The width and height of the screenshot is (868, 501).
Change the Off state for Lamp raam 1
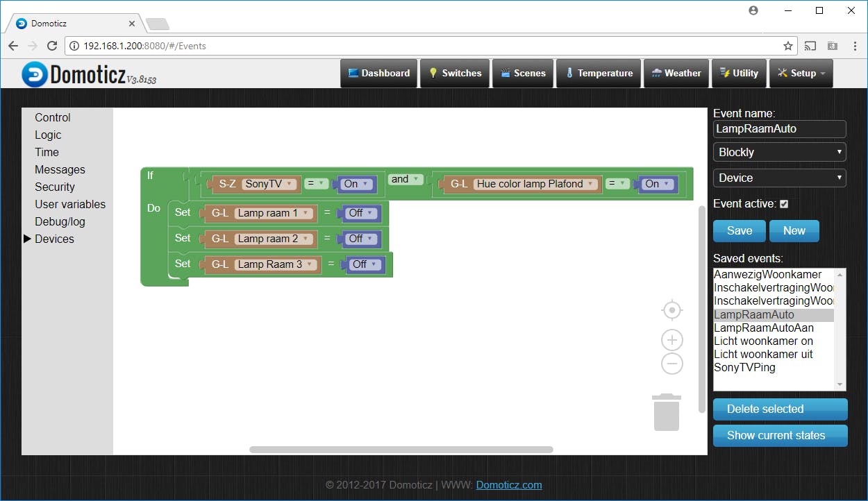tap(362, 213)
